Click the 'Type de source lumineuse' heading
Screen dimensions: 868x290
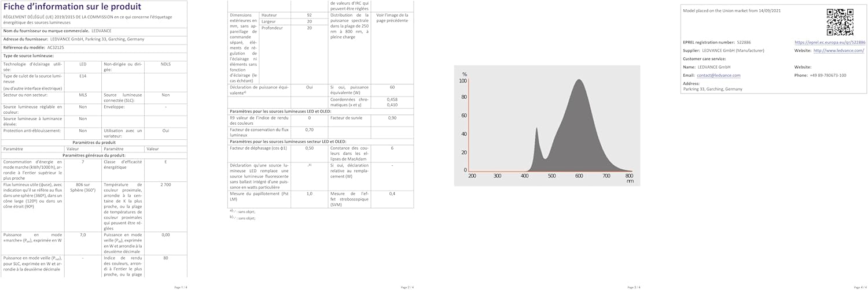[x=30, y=55]
